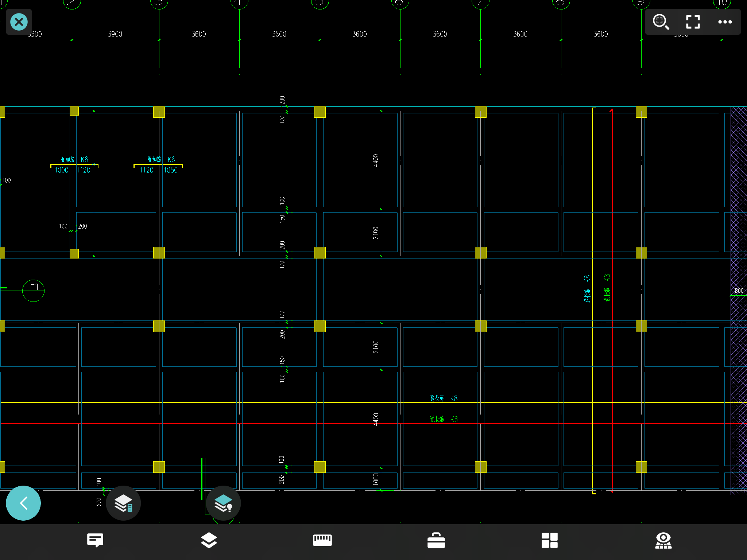Open the toolbox briefcase menu
The width and height of the screenshot is (747, 560).
coord(436,540)
